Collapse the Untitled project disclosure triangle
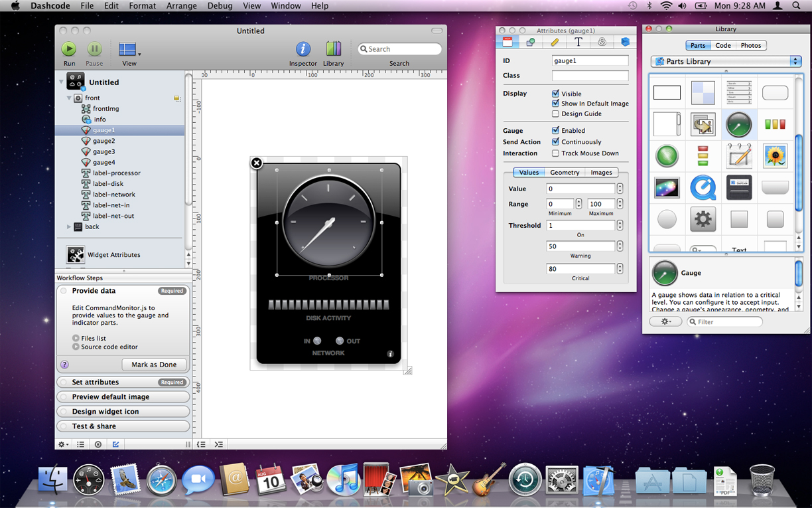812x508 pixels. [x=61, y=82]
